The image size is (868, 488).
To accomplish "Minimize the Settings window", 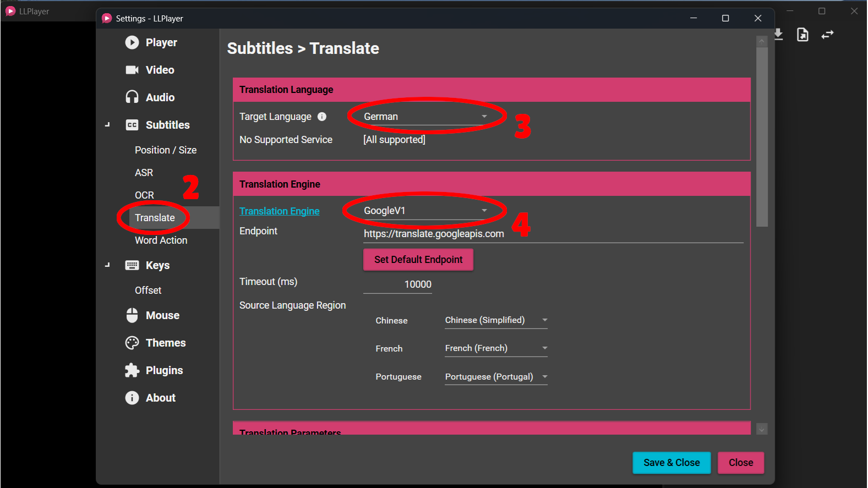I will [x=694, y=18].
